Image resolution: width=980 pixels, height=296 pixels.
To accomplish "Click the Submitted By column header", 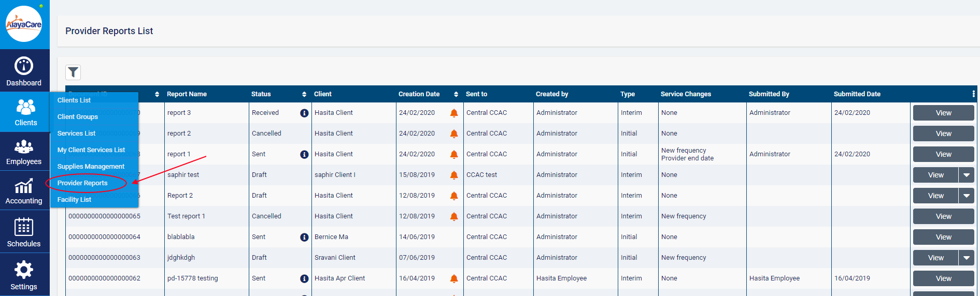I will (x=769, y=94).
